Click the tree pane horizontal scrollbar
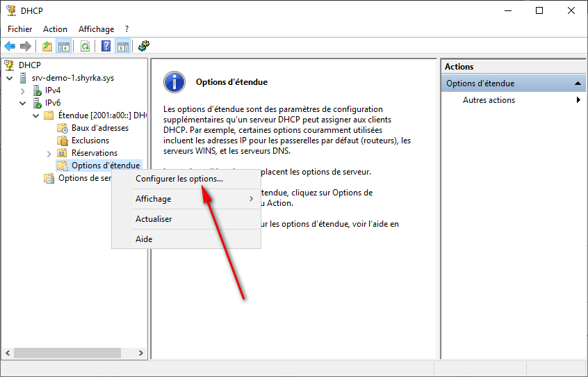Screen dimensions: 588x377 click(x=70, y=353)
